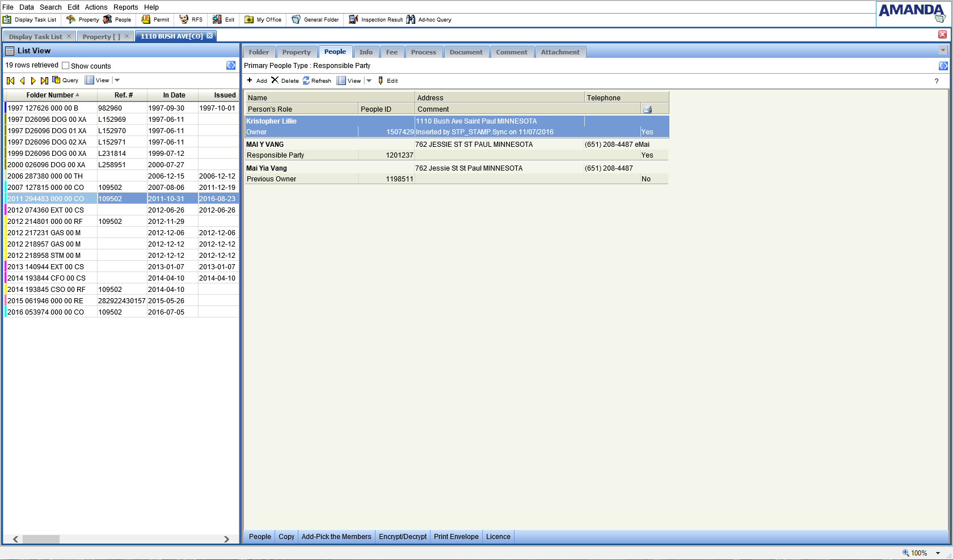Click the Refresh people list icon
The image size is (953, 560).
[x=306, y=80]
